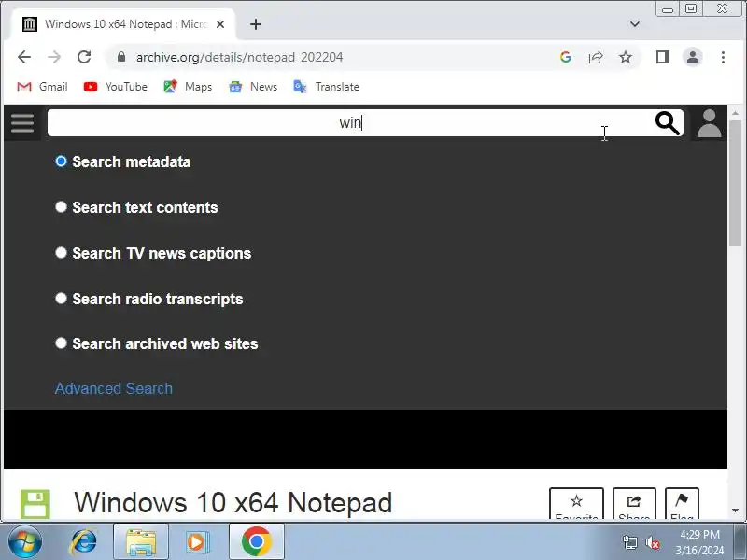Open the Gmail bookmark
The height and width of the screenshot is (560, 747).
point(42,87)
